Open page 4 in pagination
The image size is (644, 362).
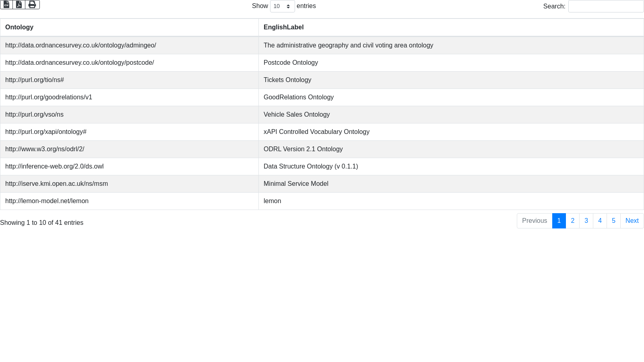(600, 221)
